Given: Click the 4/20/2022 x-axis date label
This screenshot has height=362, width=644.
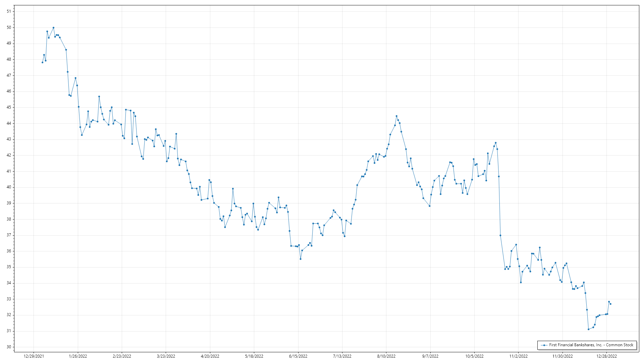Looking at the screenshot, I should (210, 356).
